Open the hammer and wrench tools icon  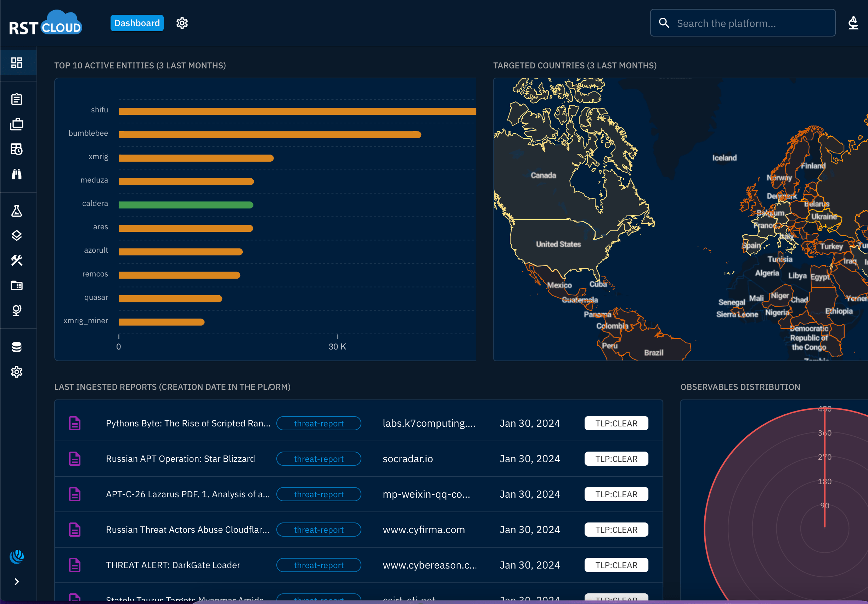point(17,261)
